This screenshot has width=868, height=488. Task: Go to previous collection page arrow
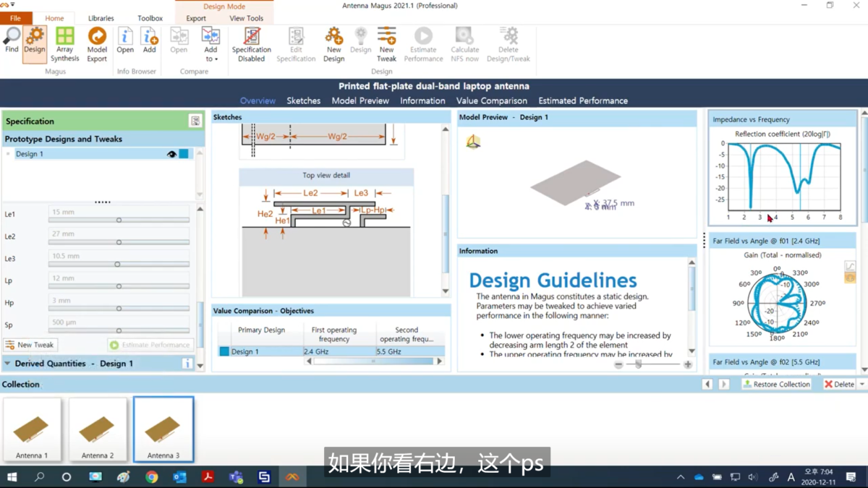(707, 385)
